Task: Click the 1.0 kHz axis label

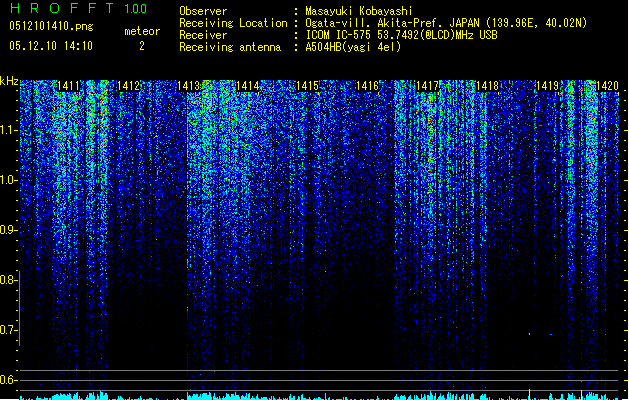Action: pos(8,180)
